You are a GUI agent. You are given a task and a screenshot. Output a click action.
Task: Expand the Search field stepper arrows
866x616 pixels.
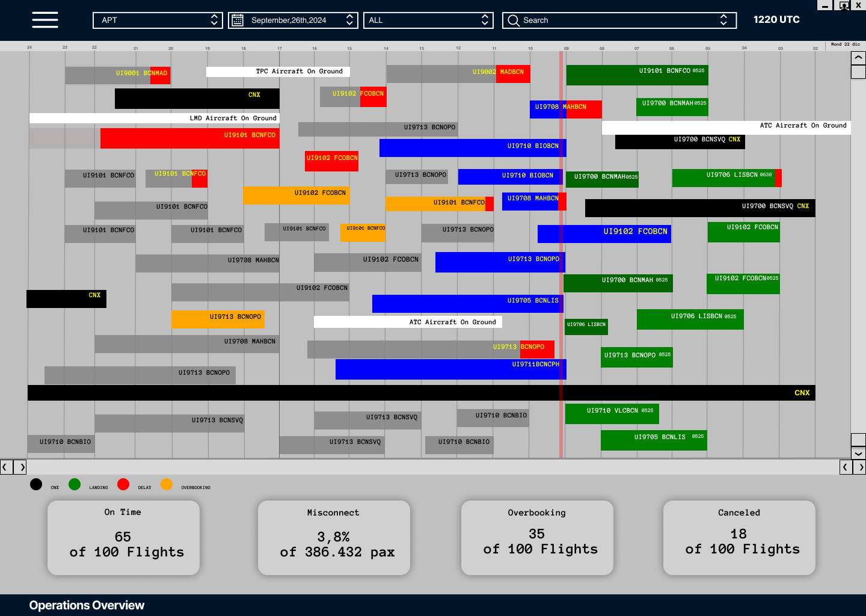coord(723,20)
